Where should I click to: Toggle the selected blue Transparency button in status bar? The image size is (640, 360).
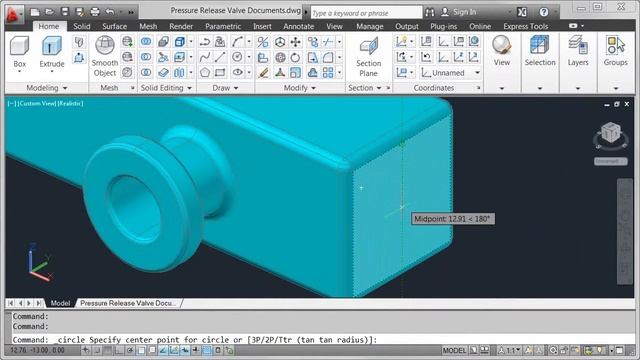tap(207, 350)
